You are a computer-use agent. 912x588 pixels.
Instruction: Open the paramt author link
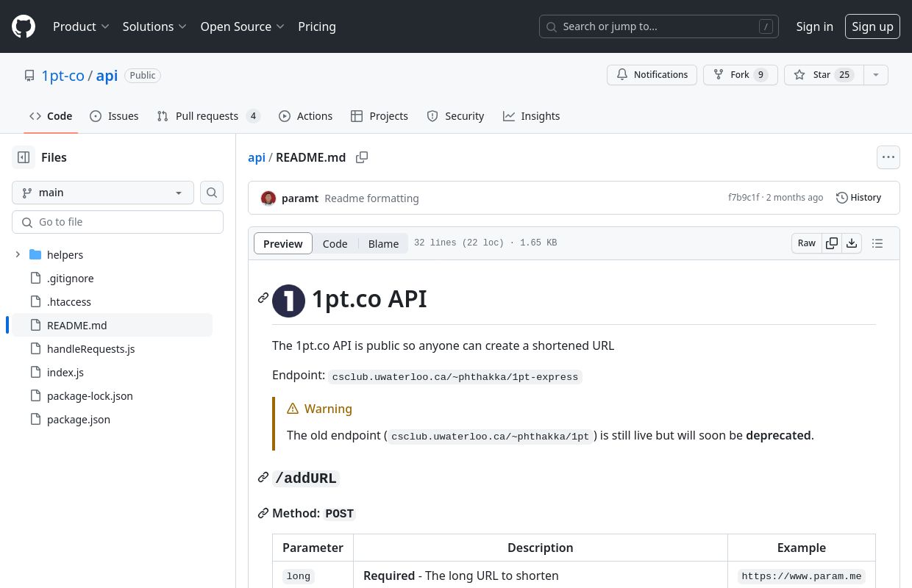pyautogui.click(x=300, y=198)
